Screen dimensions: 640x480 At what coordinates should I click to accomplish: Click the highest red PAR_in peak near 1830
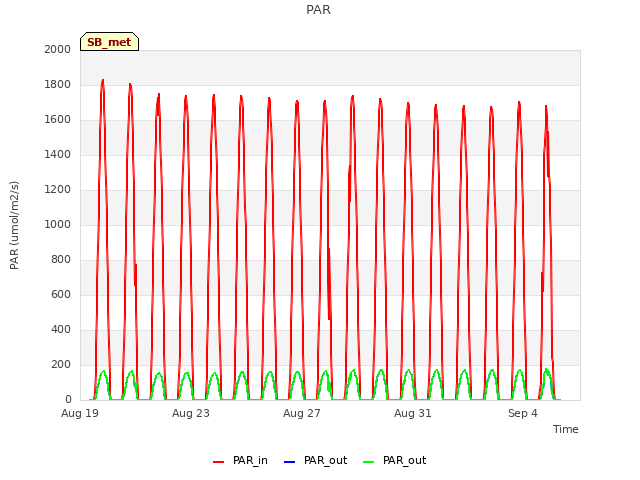(x=102, y=80)
